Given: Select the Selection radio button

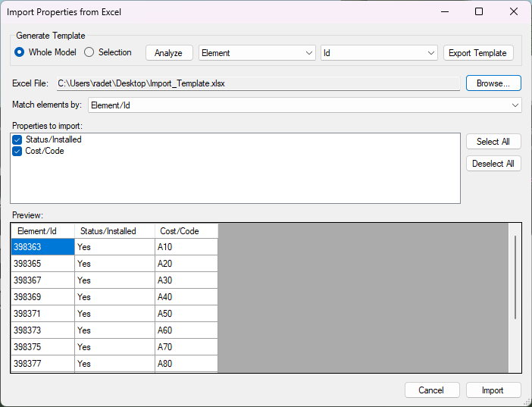Looking at the screenshot, I should tap(89, 52).
